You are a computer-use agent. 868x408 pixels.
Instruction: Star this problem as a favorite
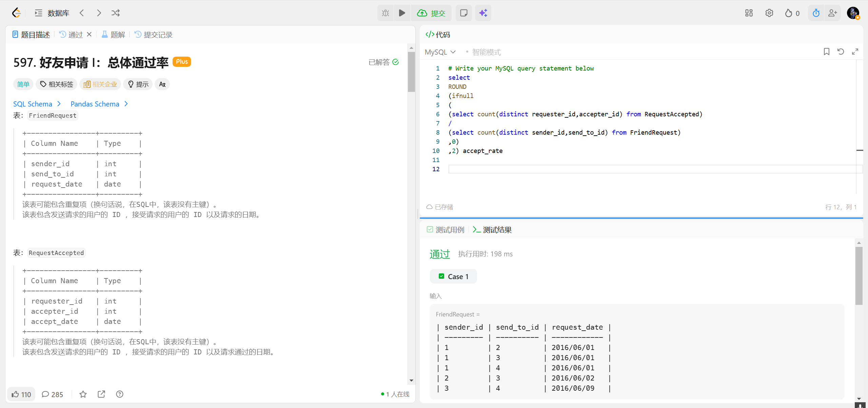pos(83,394)
